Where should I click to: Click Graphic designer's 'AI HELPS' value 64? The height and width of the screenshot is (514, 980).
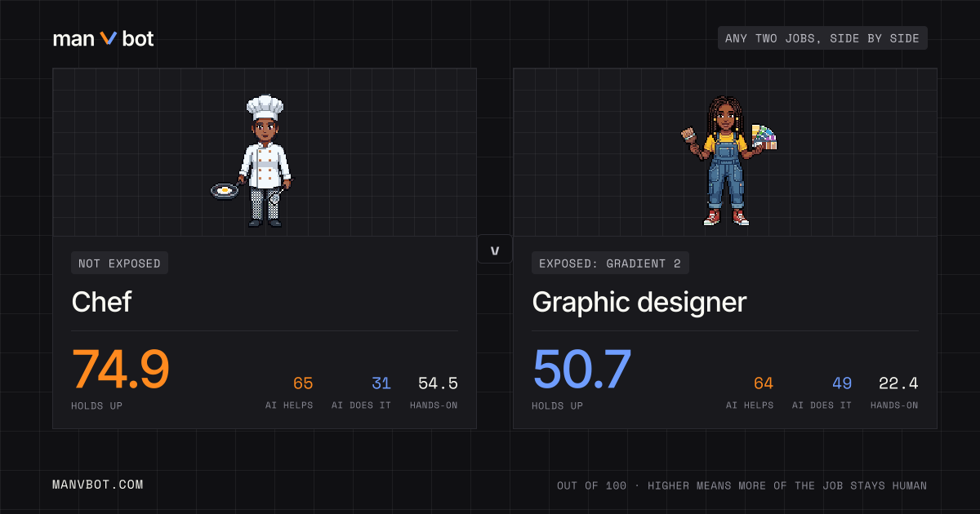click(x=764, y=383)
